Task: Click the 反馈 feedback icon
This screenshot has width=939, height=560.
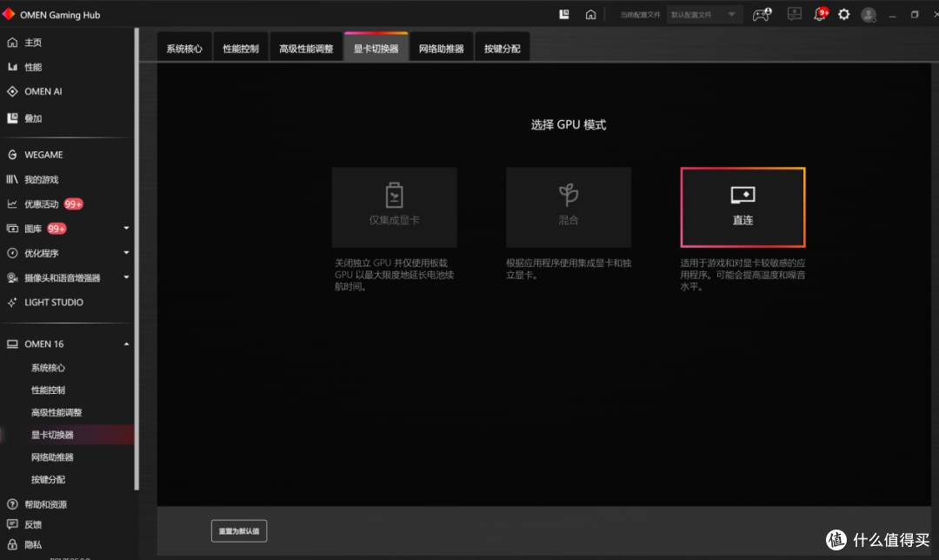Action: 12,524
